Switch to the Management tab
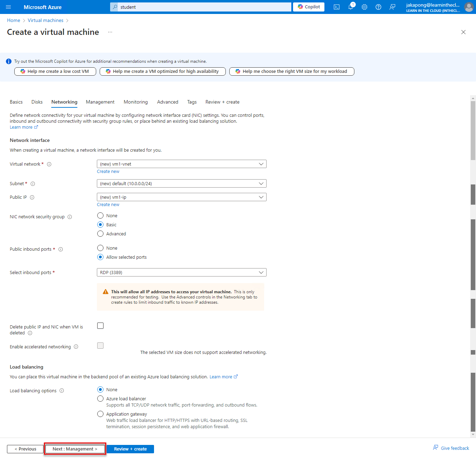Screen dimensions: 476x462 (x=100, y=102)
